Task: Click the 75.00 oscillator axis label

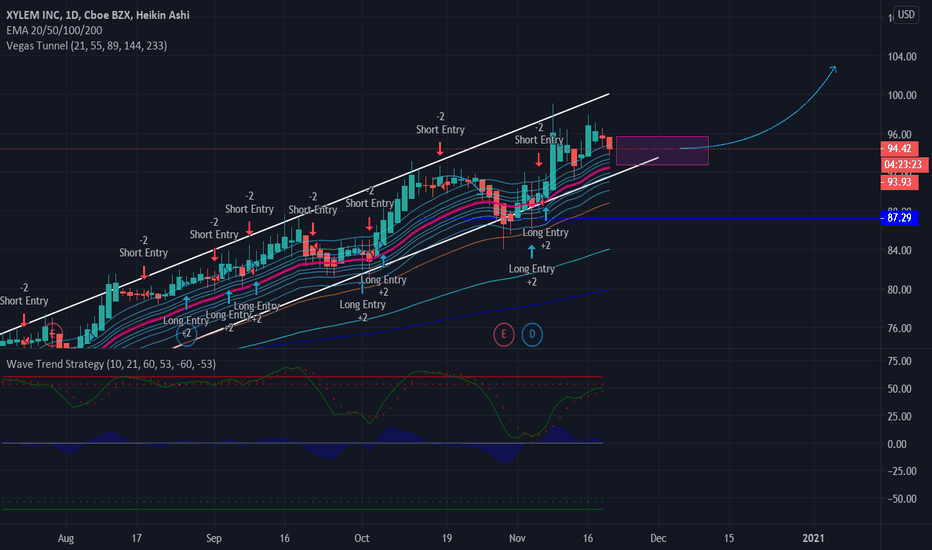Action: pos(899,361)
